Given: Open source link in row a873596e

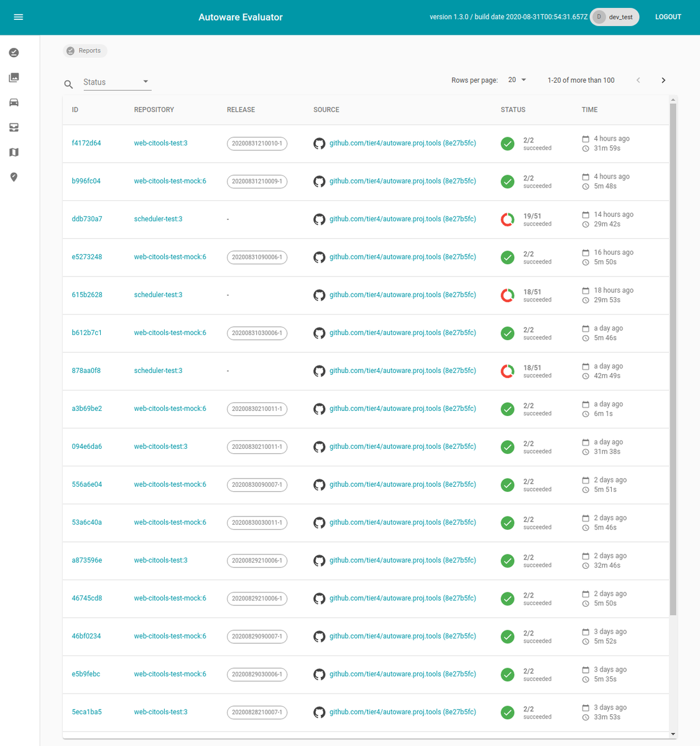Looking at the screenshot, I should point(403,560).
